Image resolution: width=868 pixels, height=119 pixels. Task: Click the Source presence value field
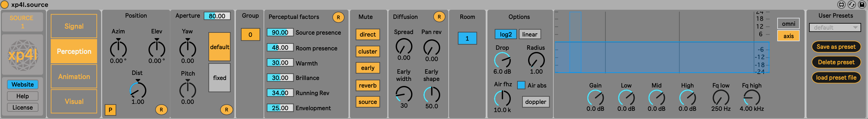pyautogui.click(x=280, y=33)
